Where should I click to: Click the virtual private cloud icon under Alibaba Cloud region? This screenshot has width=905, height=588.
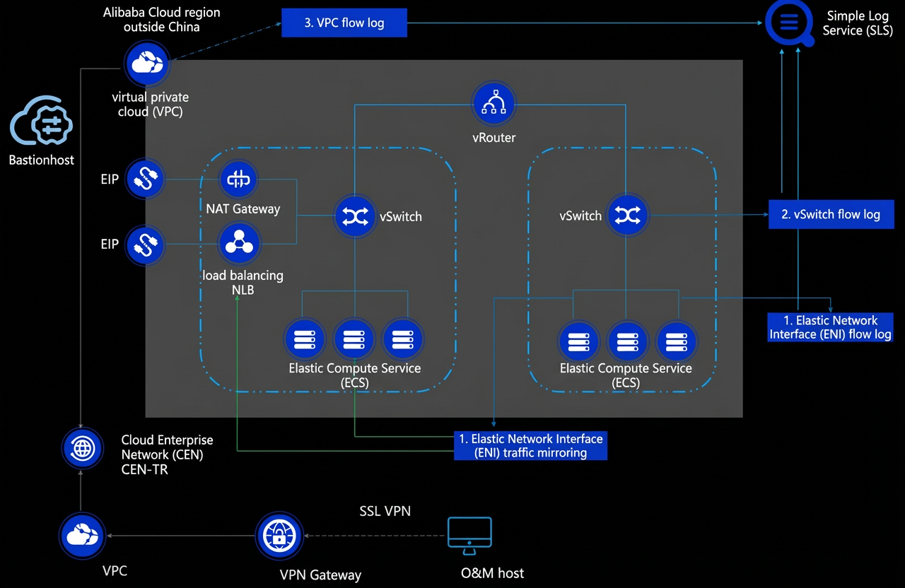[x=147, y=64]
